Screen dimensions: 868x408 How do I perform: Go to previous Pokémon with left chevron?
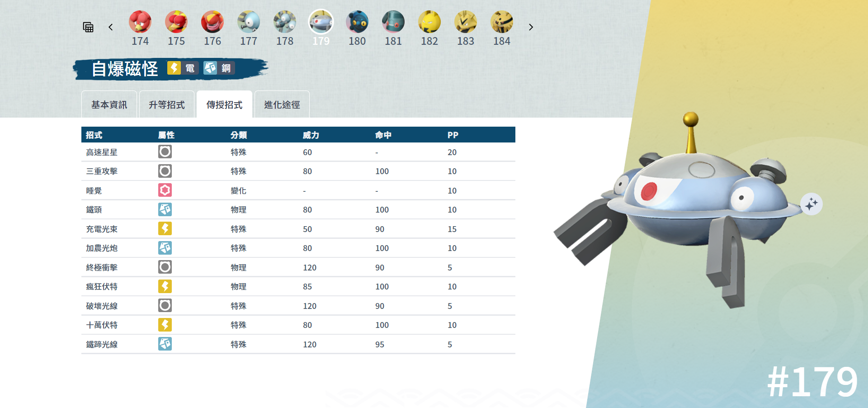111,27
